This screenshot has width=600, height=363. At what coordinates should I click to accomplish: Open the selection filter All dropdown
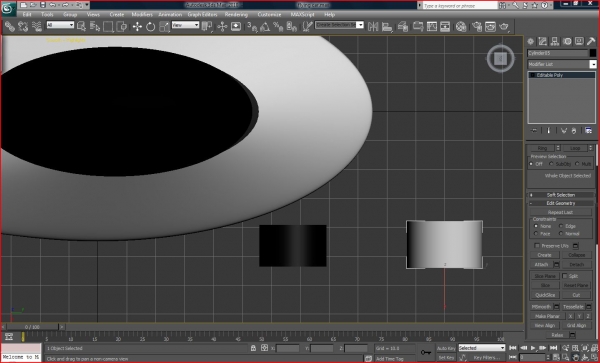click(x=60, y=25)
